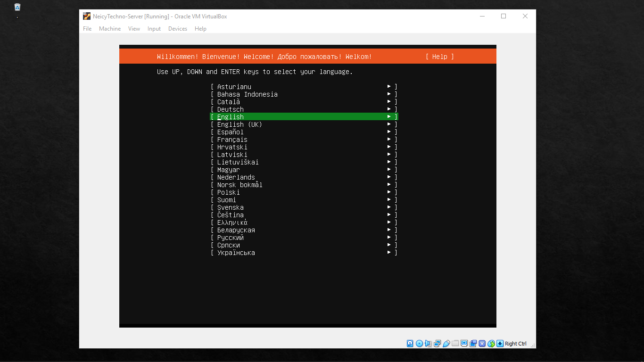Open the Input menu
Screen dimensions: 644x362
pyautogui.click(x=154, y=29)
